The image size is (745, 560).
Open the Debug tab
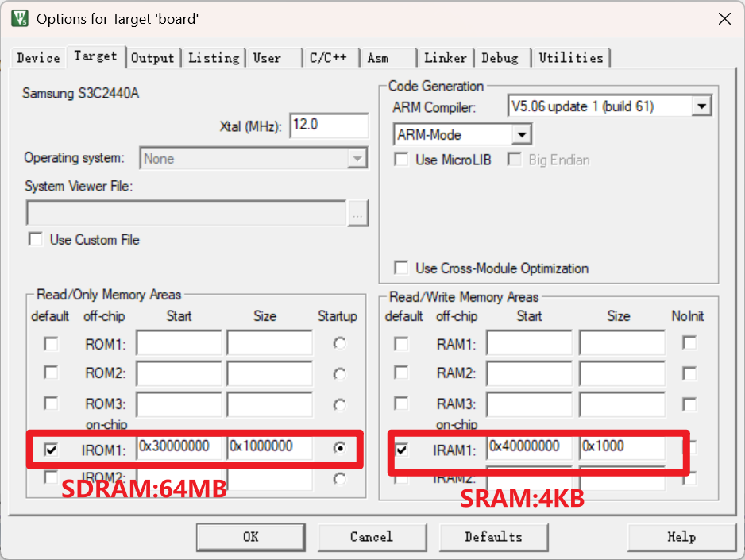503,58
